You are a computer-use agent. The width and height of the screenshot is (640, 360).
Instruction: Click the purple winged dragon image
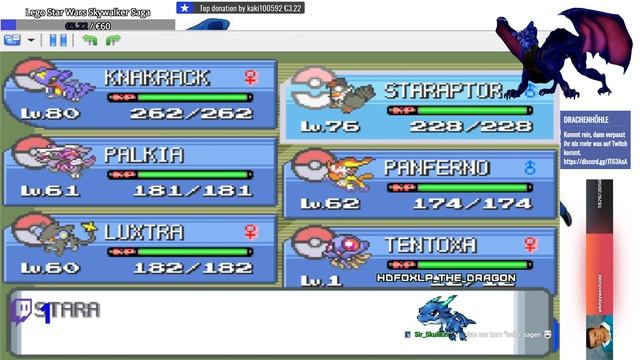(x=565, y=53)
